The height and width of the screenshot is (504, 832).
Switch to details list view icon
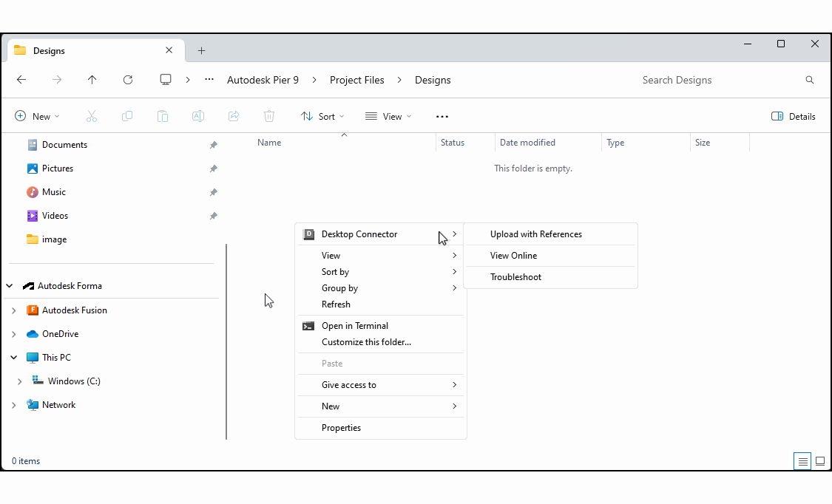click(x=803, y=462)
